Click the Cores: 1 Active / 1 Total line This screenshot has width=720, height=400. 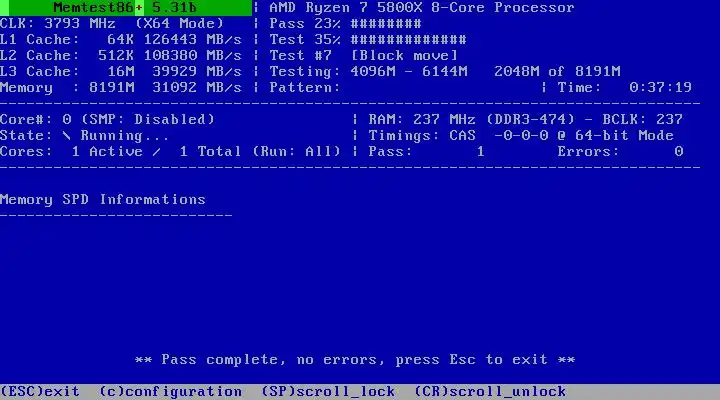[x=170, y=152]
